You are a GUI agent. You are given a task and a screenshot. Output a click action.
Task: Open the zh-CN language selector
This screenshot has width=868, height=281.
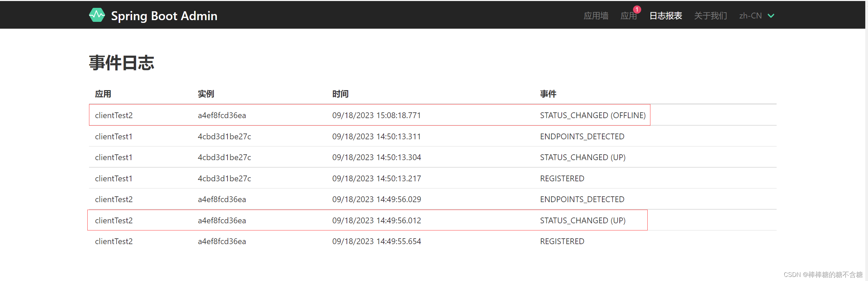[750, 16]
